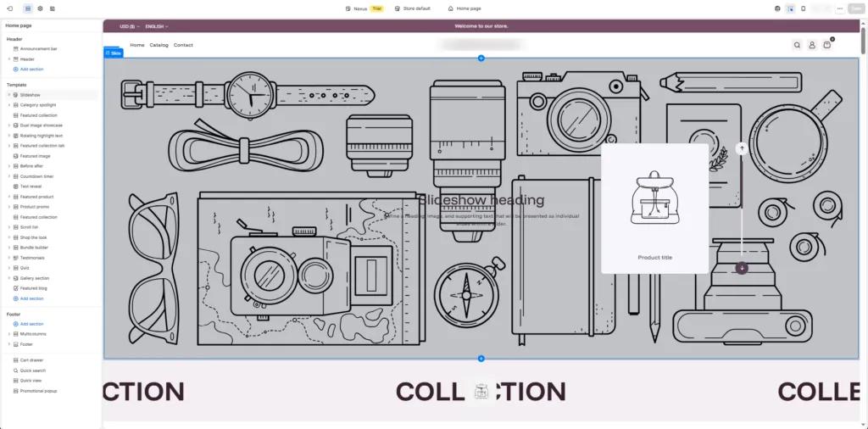The image size is (868, 429).
Task: Click the backpack Product title card
Action: coord(655,209)
